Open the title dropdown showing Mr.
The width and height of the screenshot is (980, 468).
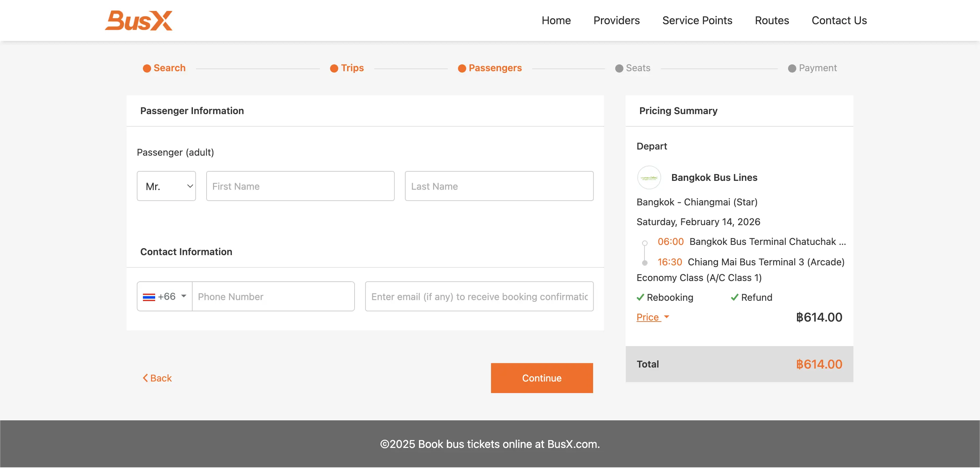(166, 186)
